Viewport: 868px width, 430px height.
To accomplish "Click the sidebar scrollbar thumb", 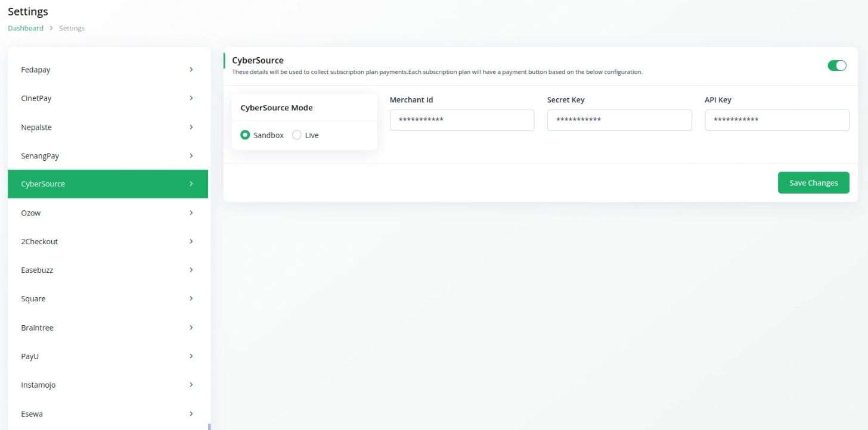I will pos(209,426).
